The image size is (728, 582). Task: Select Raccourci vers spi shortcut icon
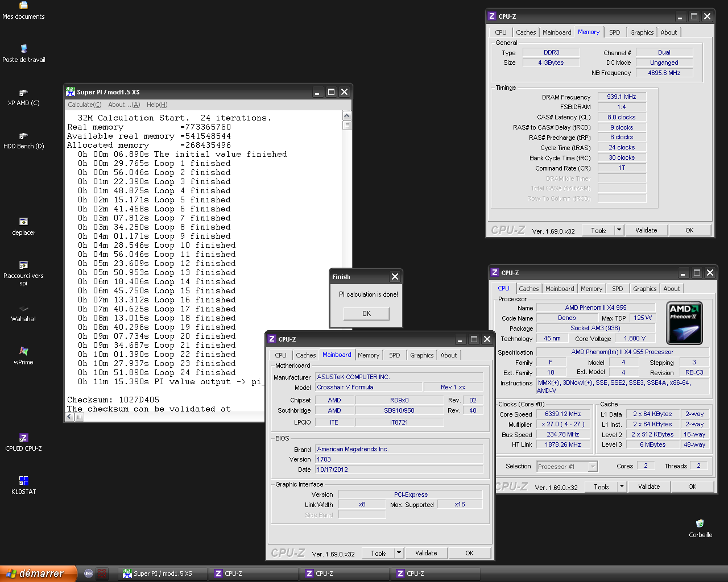tap(23, 273)
